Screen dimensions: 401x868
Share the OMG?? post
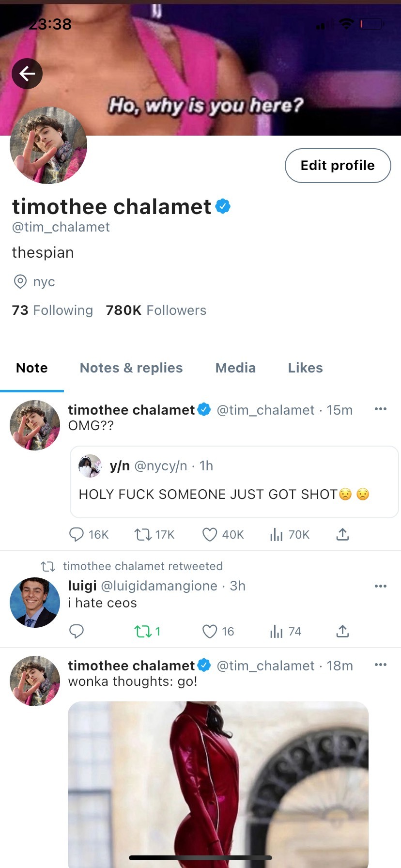(x=342, y=534)
